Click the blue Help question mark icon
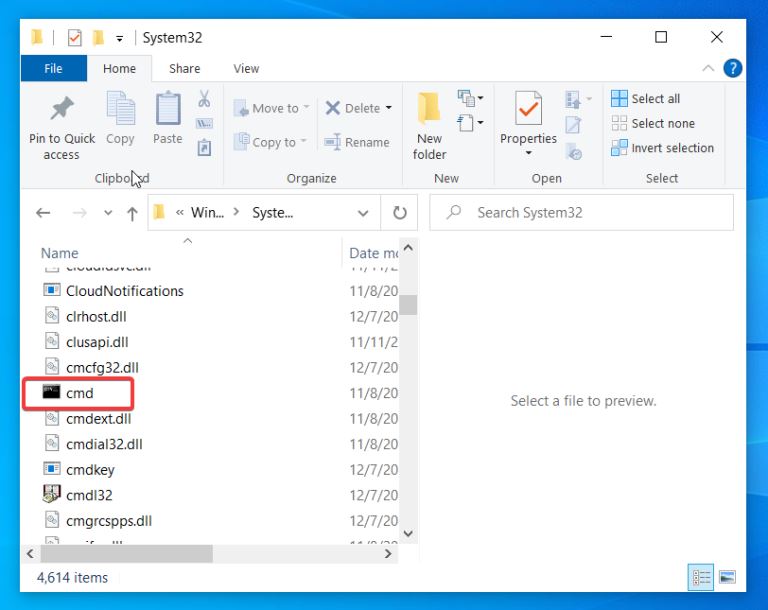 click(x=733, y=68)
